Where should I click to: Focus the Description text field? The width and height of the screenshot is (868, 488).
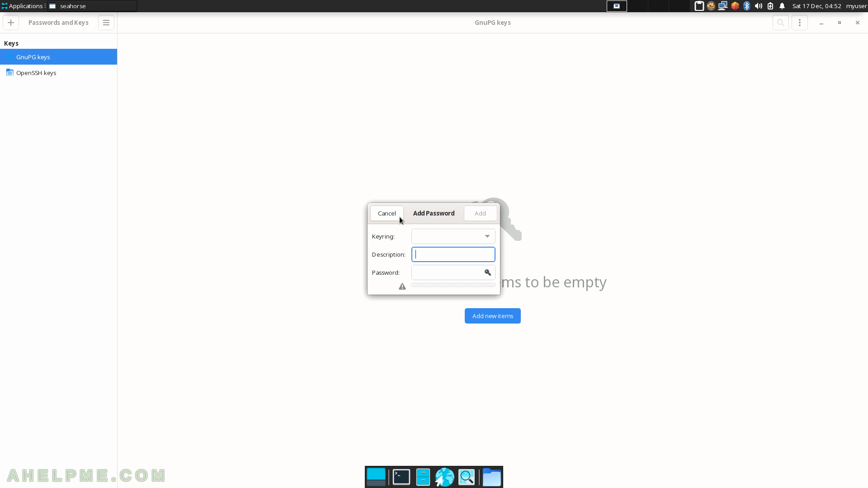pyautogui.click(x=453, y=254)
